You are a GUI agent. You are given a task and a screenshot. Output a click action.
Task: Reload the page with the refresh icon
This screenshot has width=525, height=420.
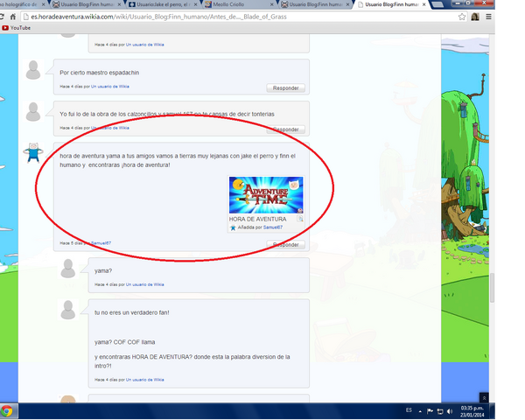coord(2,17)
